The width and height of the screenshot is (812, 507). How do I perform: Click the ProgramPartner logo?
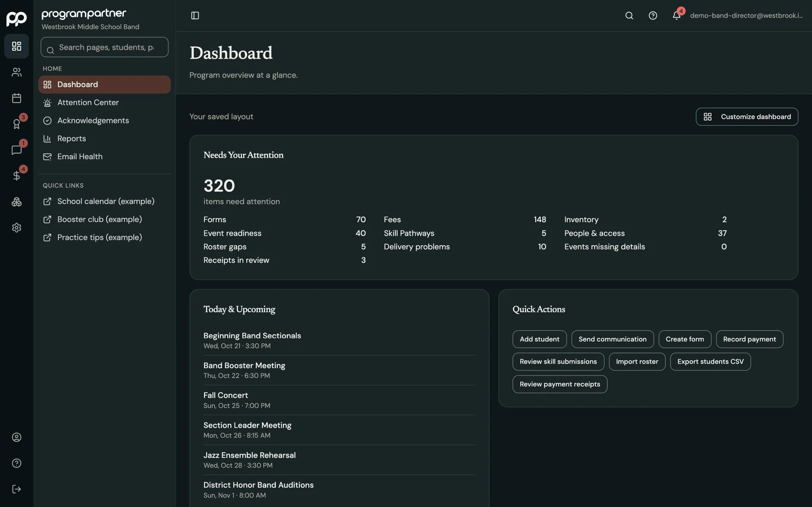(x=16, y=18)
